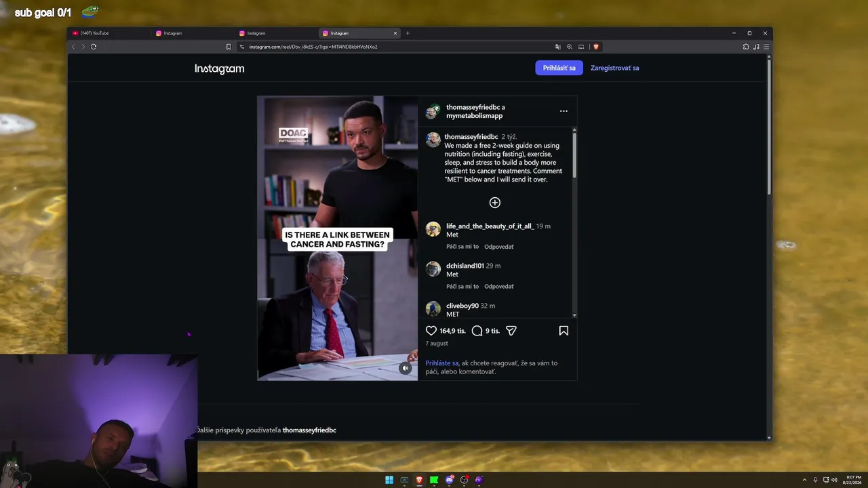This screenshot has width=868, height=488.
Task: Click the Zaregistrovať sa link
Action: point(614,68)
